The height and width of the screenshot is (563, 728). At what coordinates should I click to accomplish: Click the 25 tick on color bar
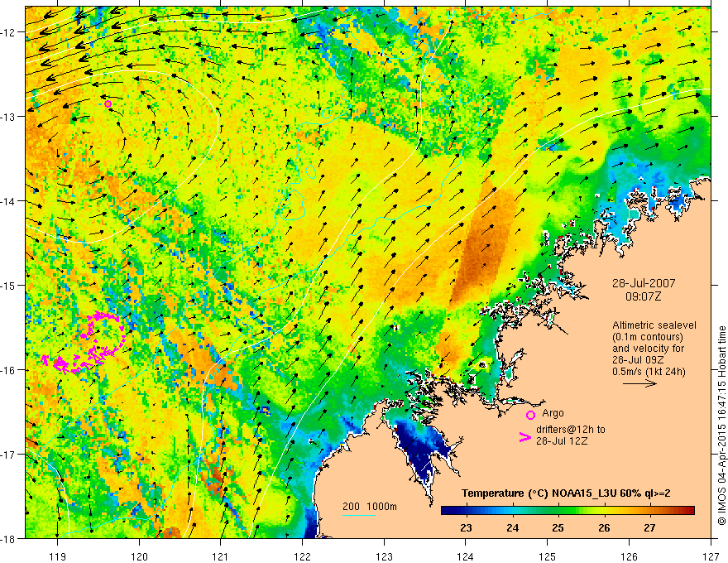(x=558, y=527)
